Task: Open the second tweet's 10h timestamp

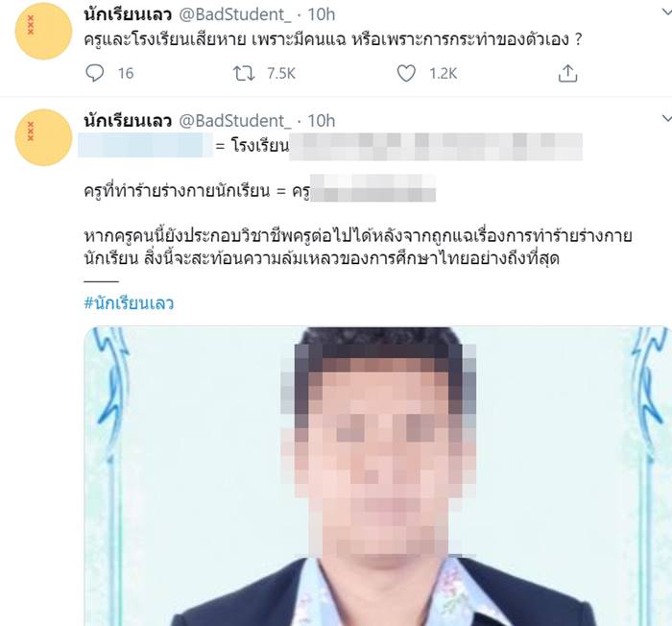Action: (322, 121)
